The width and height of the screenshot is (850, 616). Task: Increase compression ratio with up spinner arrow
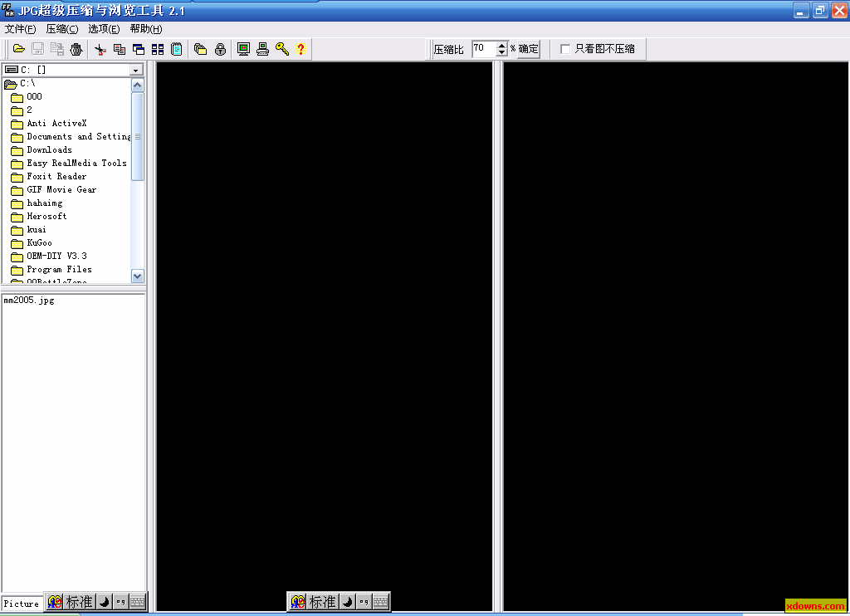[502, 46]
